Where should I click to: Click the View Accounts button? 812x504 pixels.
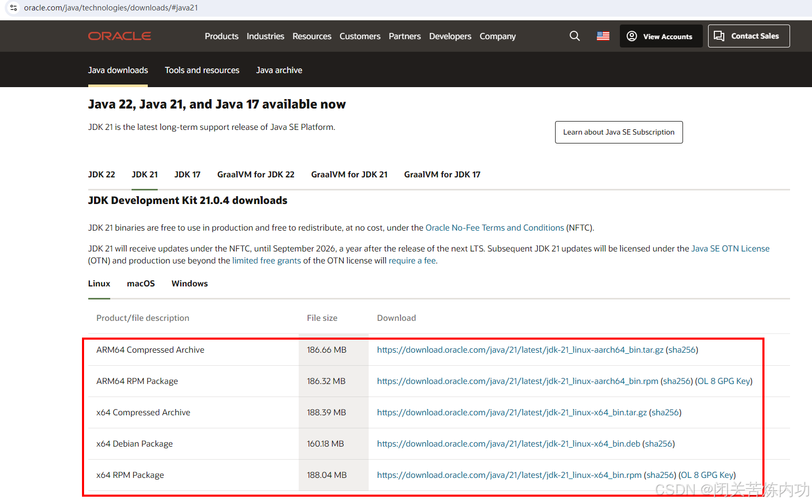pos(661,36)
